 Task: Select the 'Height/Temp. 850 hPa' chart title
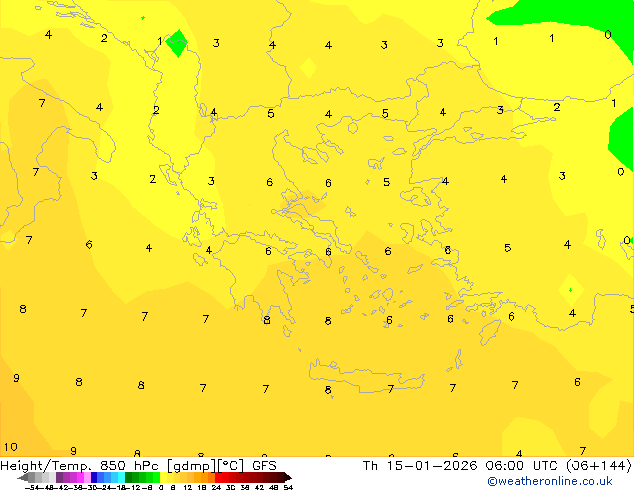(79, 466)
